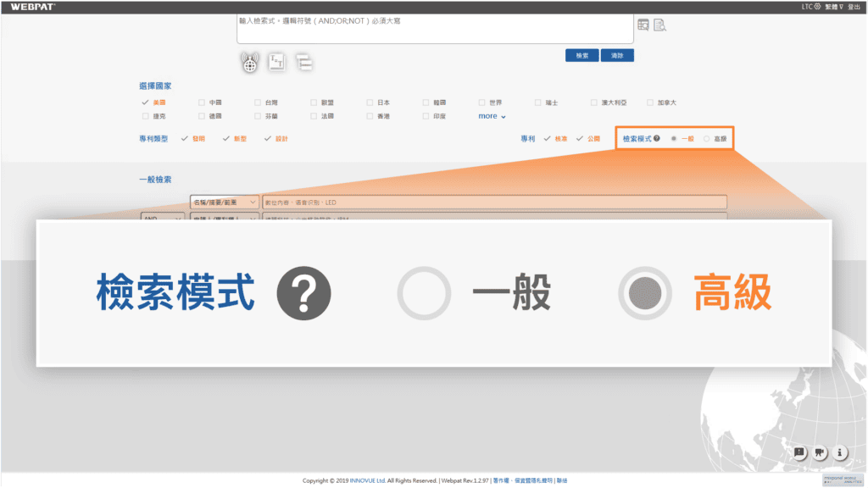
Task: Click the table view icon beside search box
Action: pos(645,26)
